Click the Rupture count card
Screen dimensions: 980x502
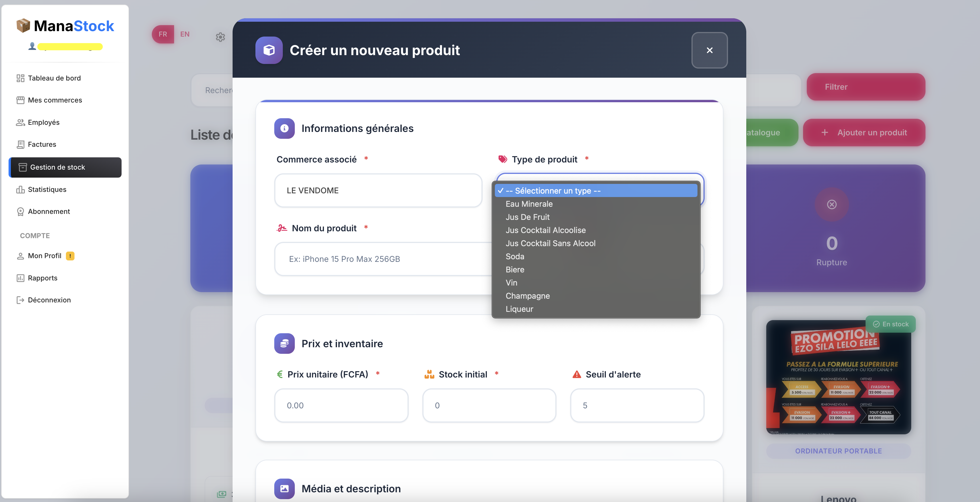[835, 228]
